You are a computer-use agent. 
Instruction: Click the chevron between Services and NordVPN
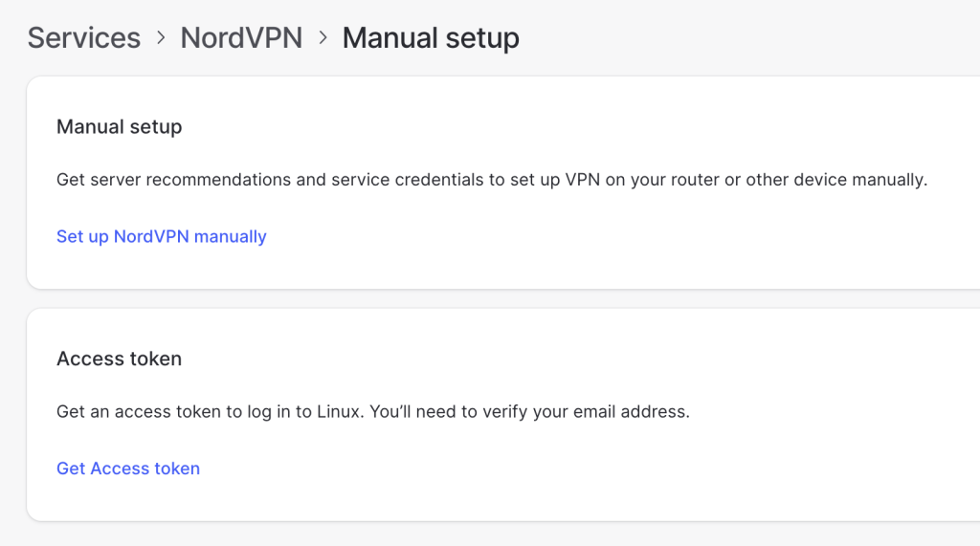point(161,38)
